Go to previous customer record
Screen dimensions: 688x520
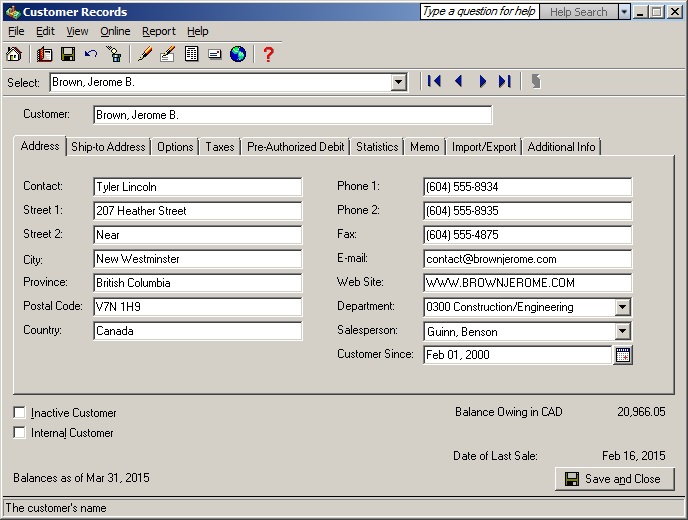(459, 81)
